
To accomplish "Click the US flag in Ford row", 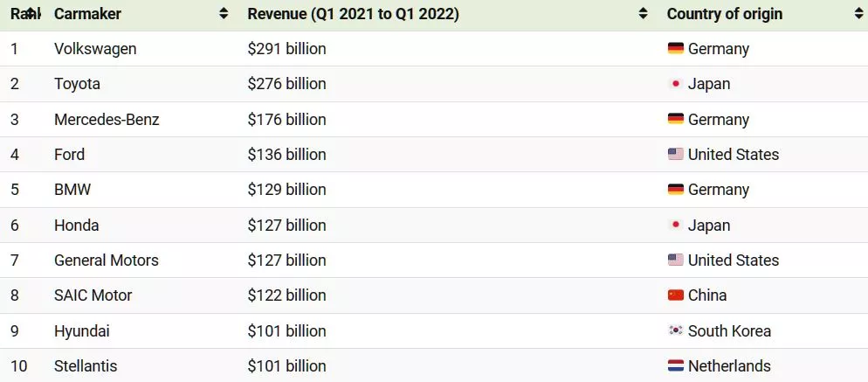I will pyautogui.click(x=675, y=154).
